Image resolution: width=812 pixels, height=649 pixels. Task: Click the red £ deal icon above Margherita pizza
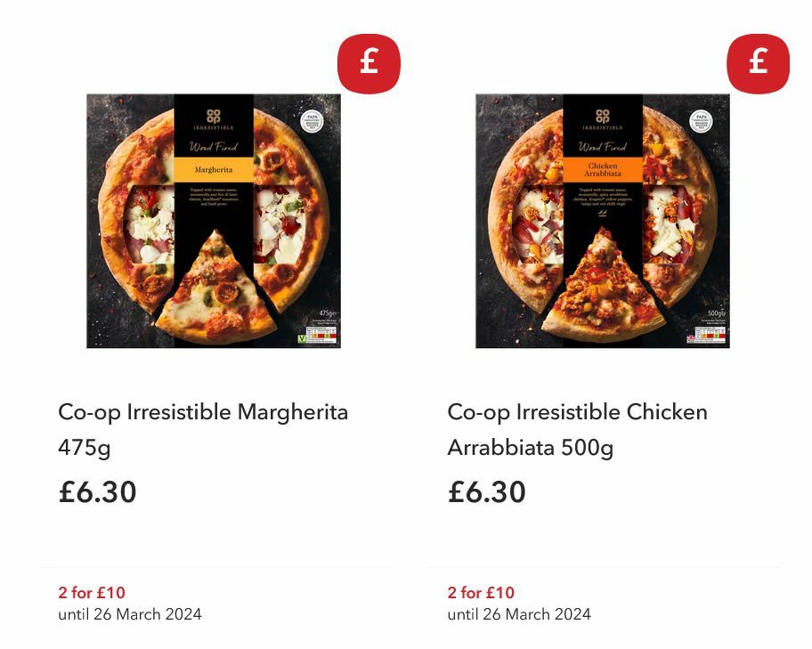coord(369,63)
